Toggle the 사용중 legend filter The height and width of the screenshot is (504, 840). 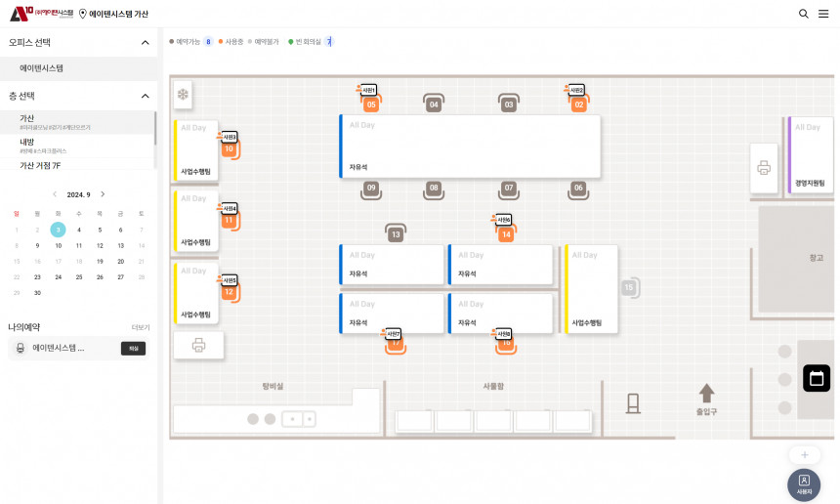[232, 42]
